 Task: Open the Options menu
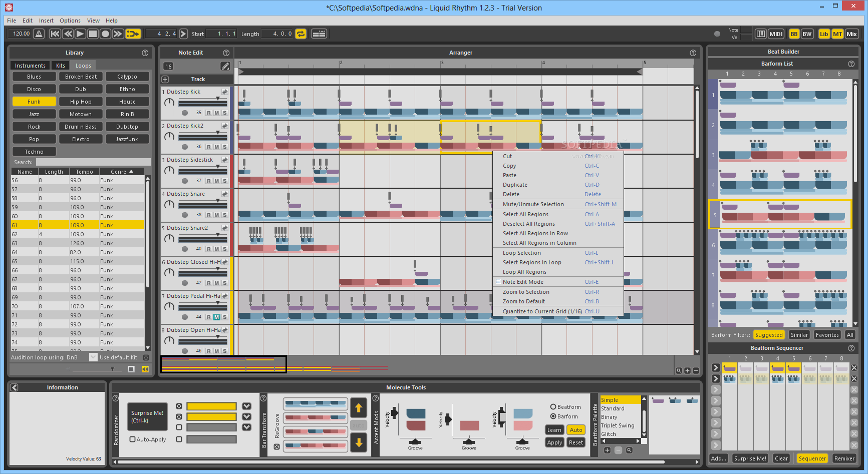pyautogui.click(x=70, y=21)
